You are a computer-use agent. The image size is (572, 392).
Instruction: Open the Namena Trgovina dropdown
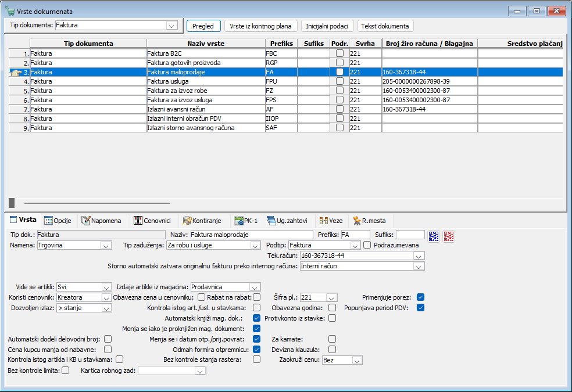tap(106, 246)
